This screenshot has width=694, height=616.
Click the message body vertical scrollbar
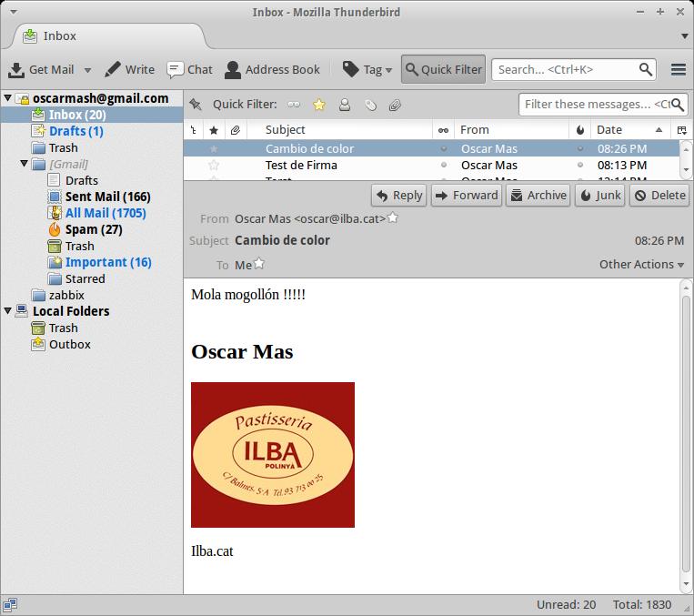(686, 434)
